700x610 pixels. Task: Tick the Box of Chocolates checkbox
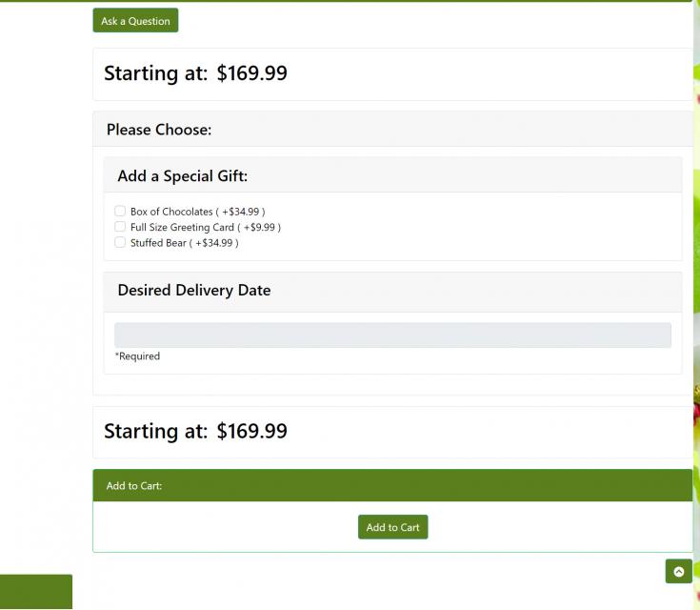pyautogui.click(x=120, y=211)
